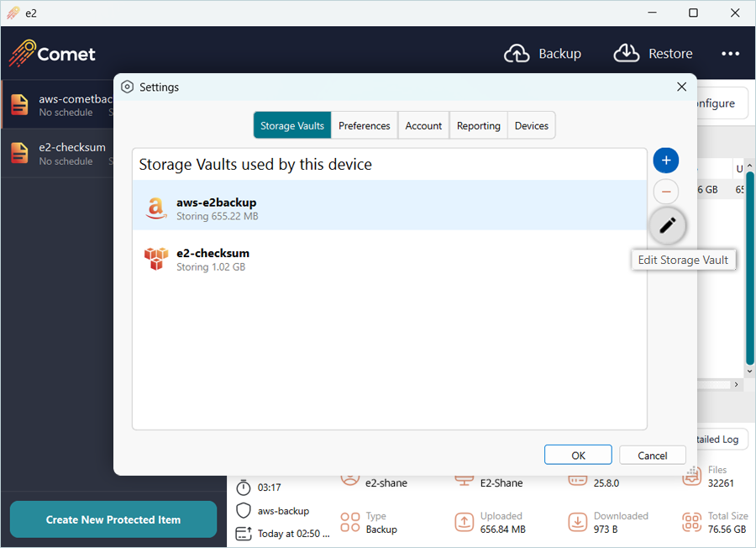Click the calendar icon beside Today at 02:50

244,534
